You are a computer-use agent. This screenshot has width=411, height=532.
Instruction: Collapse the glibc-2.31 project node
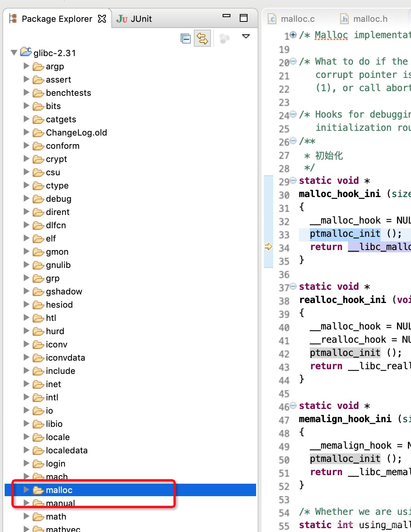coord(14,52)
